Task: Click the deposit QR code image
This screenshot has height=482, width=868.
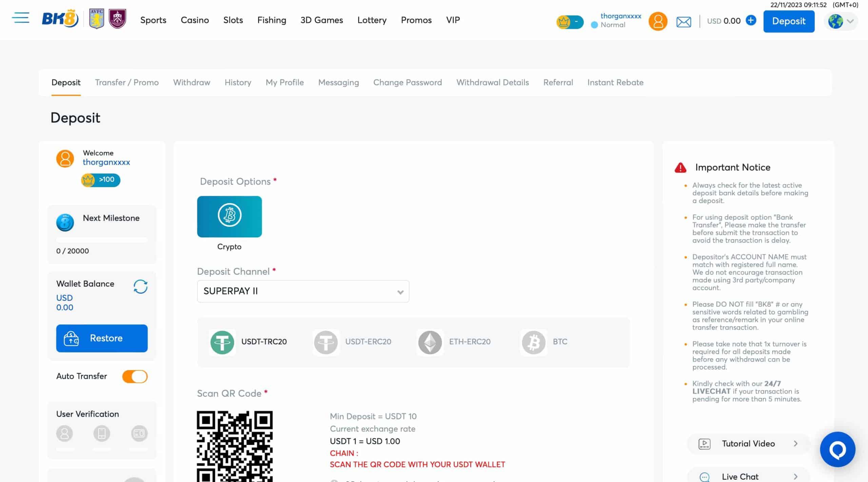Action: click(235, 446)
